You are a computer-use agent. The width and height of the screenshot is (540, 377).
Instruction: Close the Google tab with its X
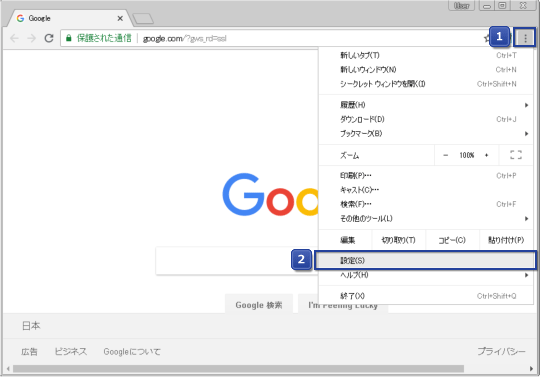coord(120,18)
